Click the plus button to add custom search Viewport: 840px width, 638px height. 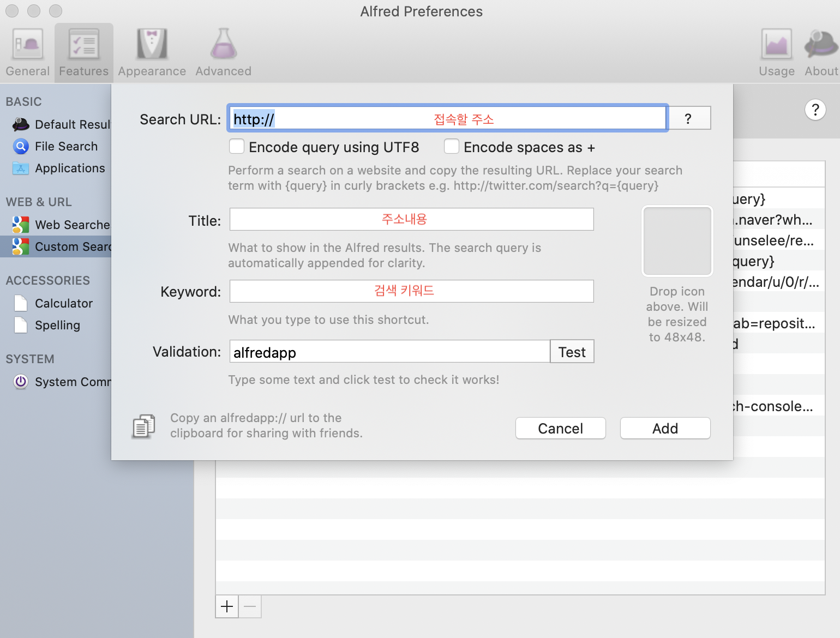pos(227,606)
